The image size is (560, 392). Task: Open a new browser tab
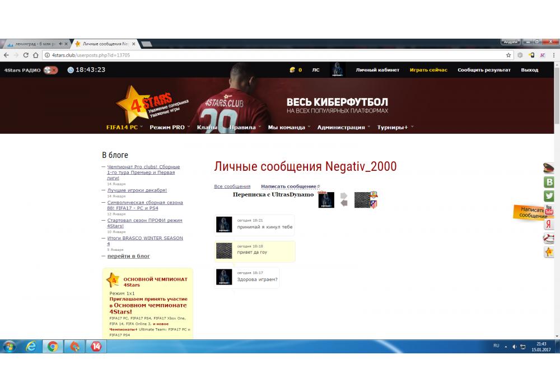coord(146,44)
